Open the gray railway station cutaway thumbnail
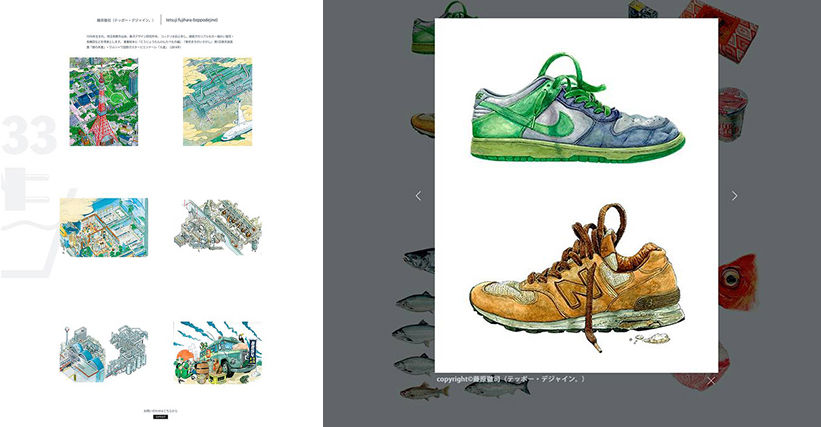 click(x=217, y=227)
